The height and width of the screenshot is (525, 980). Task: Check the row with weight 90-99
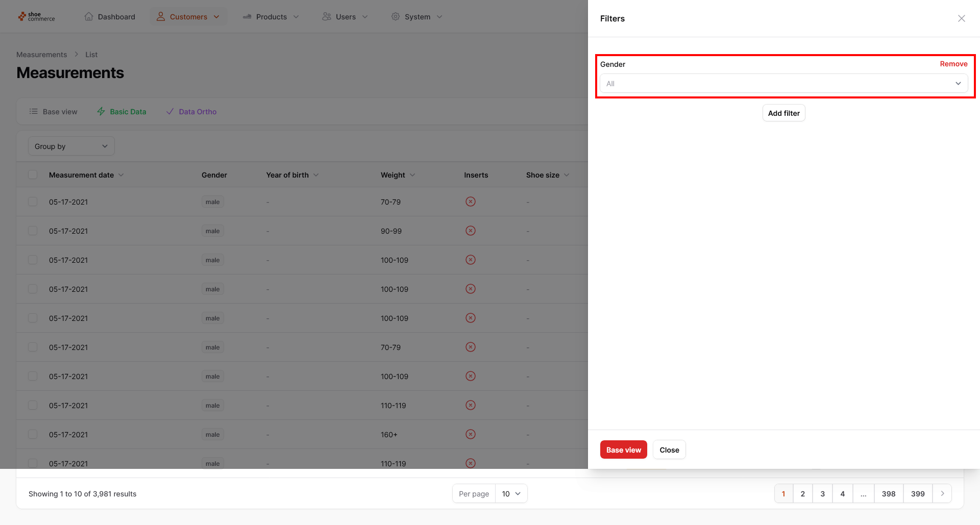click(33, 231)
